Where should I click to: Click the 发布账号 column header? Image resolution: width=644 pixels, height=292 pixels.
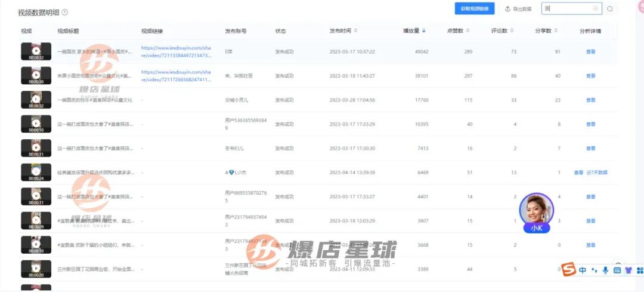tap(236, 31)
